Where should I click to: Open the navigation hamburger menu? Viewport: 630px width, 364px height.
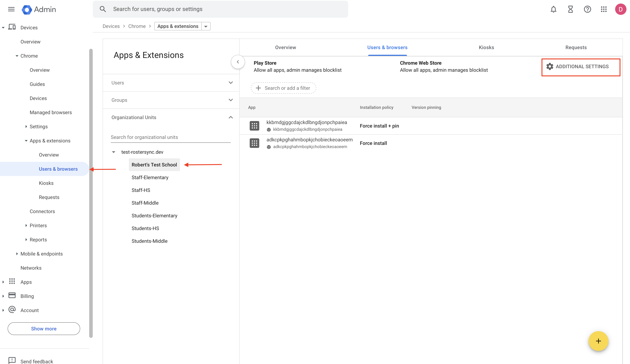click(x=11, y=9)
